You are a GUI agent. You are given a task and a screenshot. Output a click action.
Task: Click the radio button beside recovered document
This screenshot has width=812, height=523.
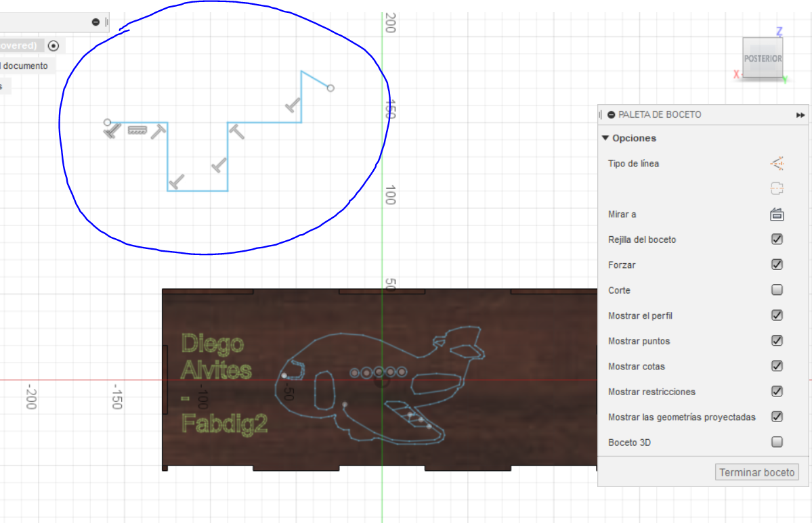tap(54, 45)
